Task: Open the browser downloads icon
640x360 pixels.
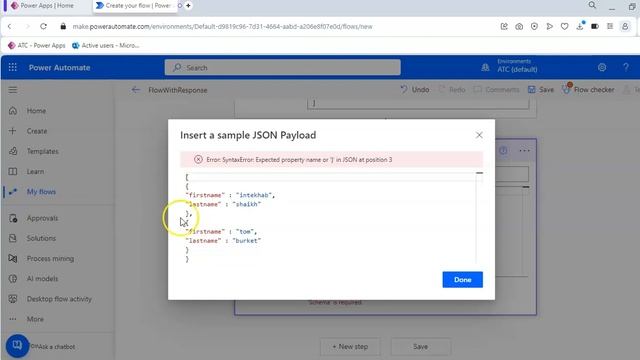Action: (x=580, y=26)
